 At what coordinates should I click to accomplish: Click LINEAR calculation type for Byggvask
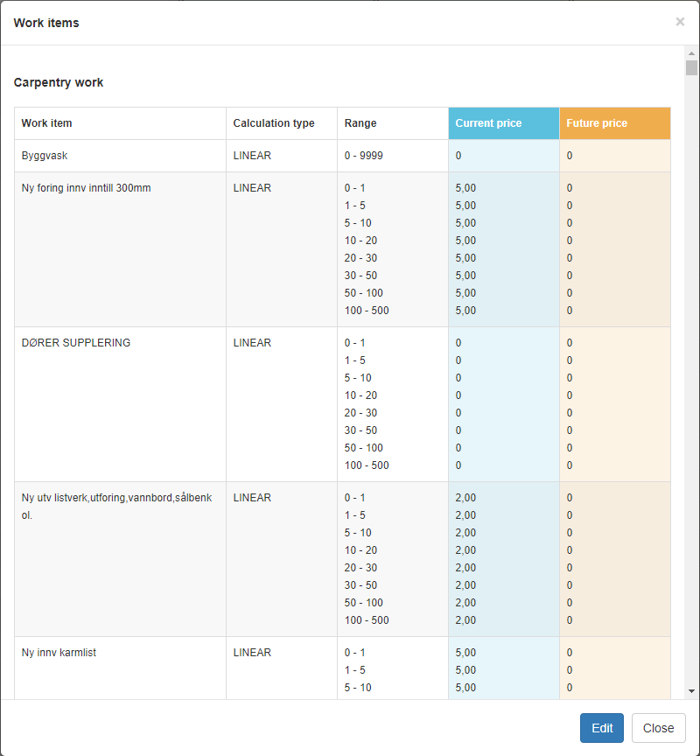(252, 156)
